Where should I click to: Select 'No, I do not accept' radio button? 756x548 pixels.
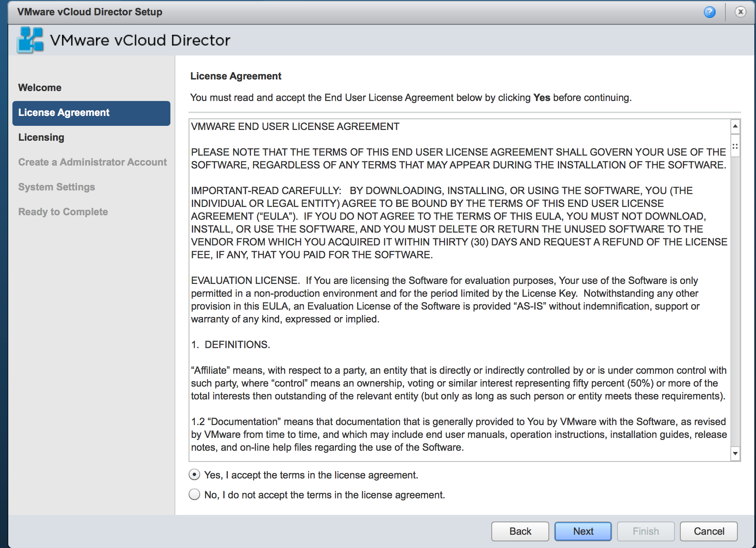(x=194, y=495)
